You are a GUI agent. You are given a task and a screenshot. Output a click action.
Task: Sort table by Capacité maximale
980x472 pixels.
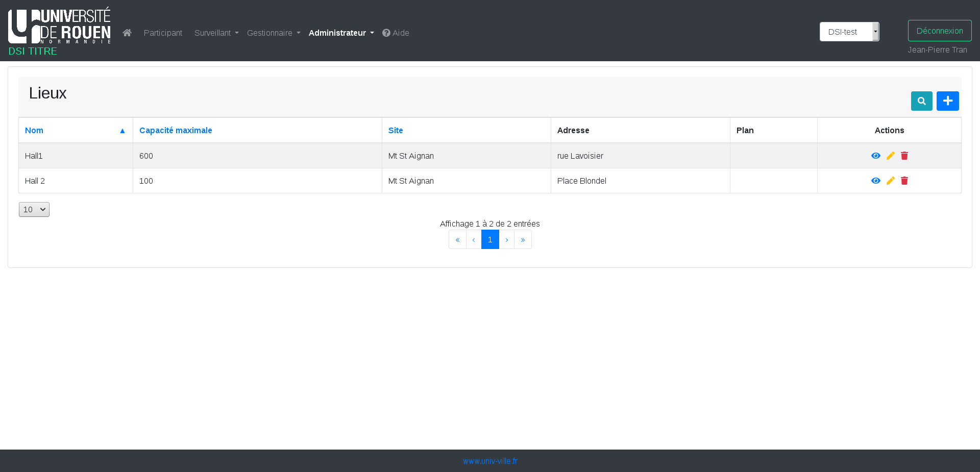(176, 131)
